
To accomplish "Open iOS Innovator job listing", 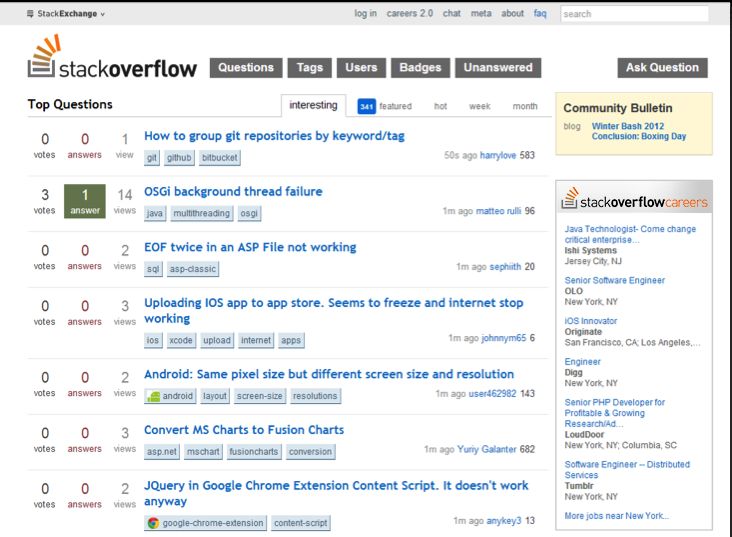I will [x=591, y=321].
